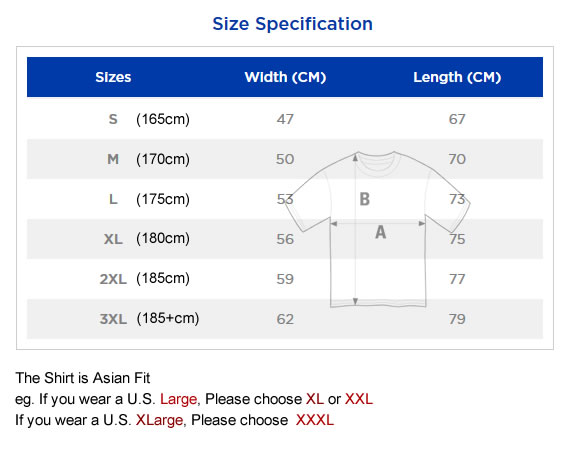The image size is (568, 450).
Task: Click the width value 47 for size S
Action: click(285, 119)
